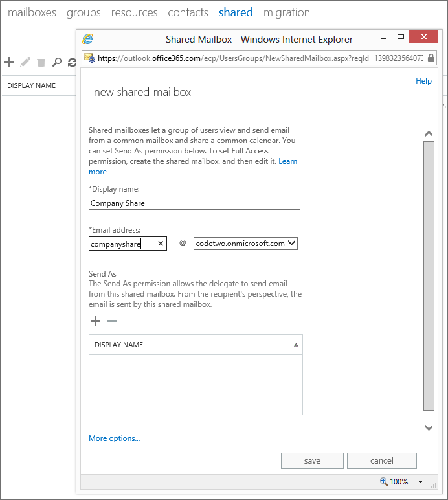The height and width of the screenshot is (500, 448).
Task: Click the edit pencil icon
Action: (x=25, y=62)
